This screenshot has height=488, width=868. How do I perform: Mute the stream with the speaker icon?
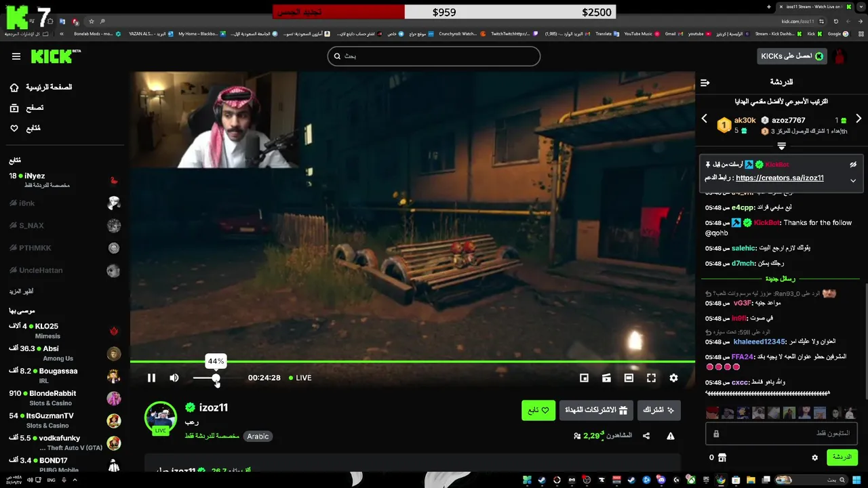174,378
